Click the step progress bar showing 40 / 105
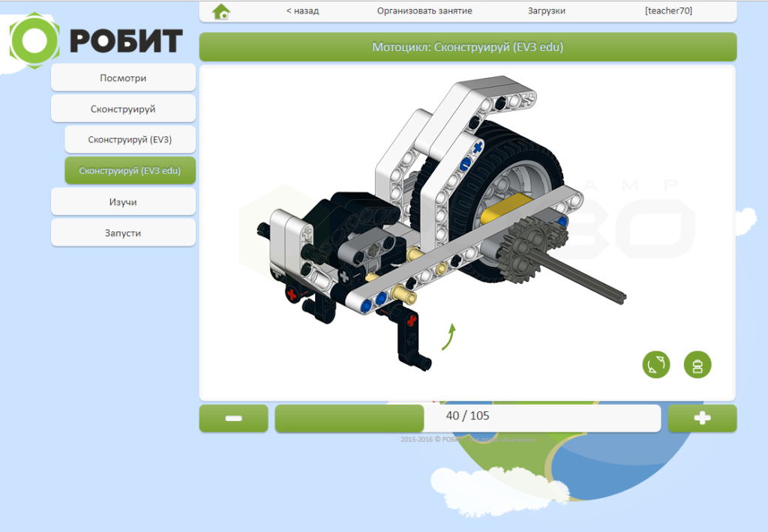Screen dimensions: 768x532 tap(467, 418)
